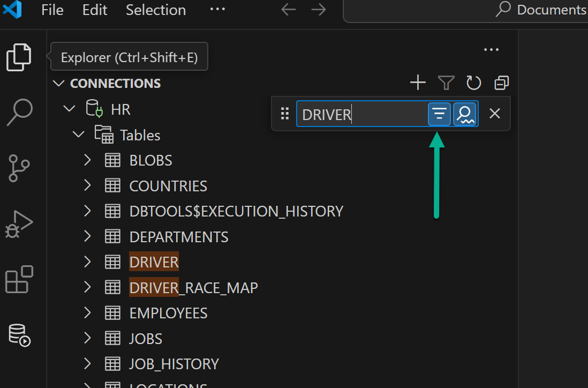588x388 pixels.
Task: Select the EMPLOYEES table
Action: [168, 313]
